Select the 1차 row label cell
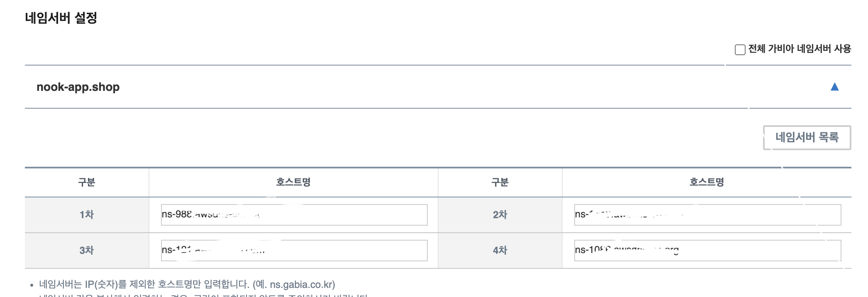868x297 pixels. click(87, 215)
